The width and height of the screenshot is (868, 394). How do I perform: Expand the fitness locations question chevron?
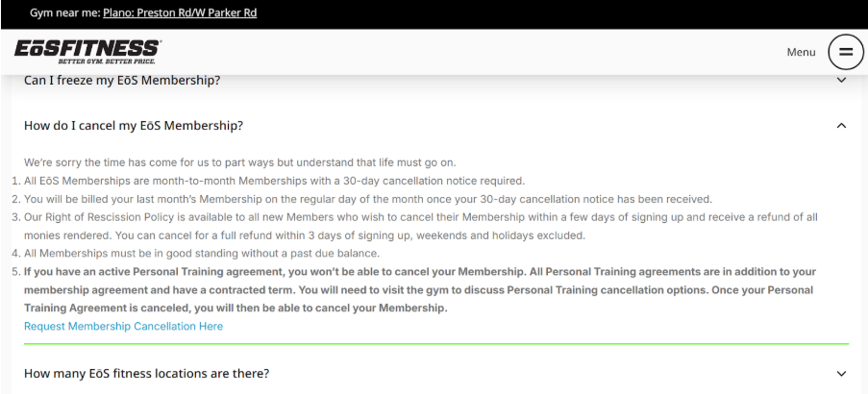[841, 374]
